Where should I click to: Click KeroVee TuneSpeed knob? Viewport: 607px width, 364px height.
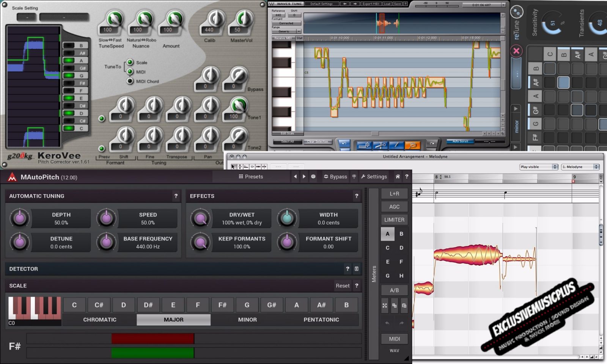(114, 19)
